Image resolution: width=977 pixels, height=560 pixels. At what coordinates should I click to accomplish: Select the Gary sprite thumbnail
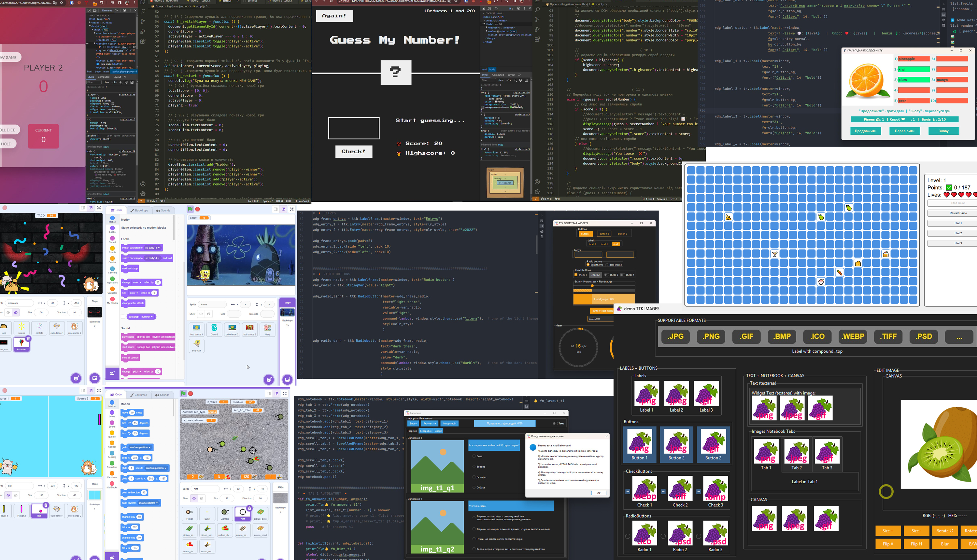tap(268, 330)
